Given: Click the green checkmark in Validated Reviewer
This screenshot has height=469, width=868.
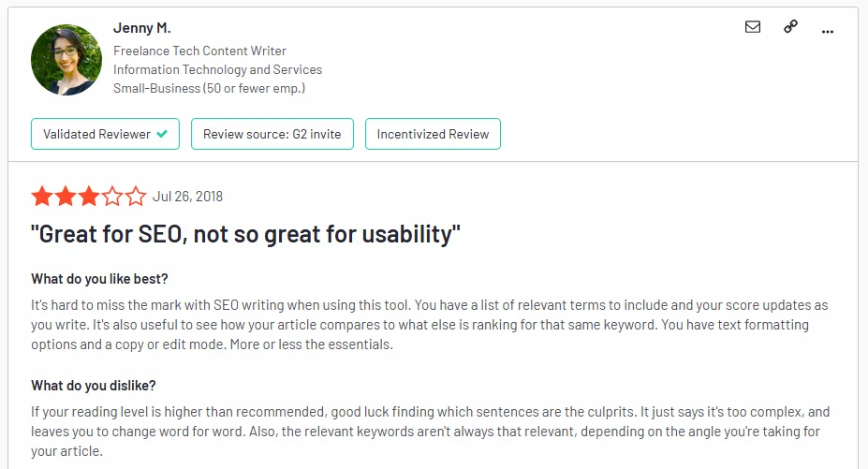Looking at the screenshot, I should 162,134.
